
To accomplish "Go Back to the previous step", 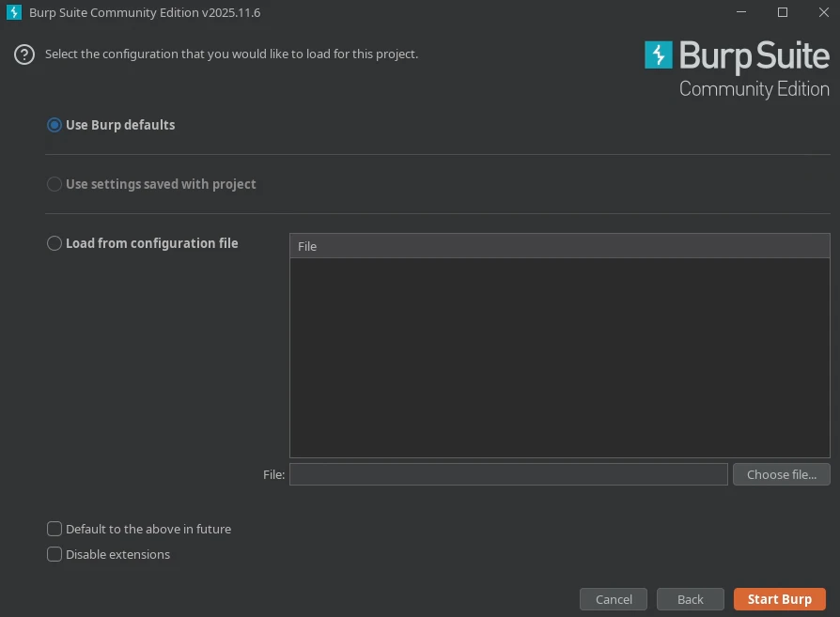I will click(x=690, y=599).
